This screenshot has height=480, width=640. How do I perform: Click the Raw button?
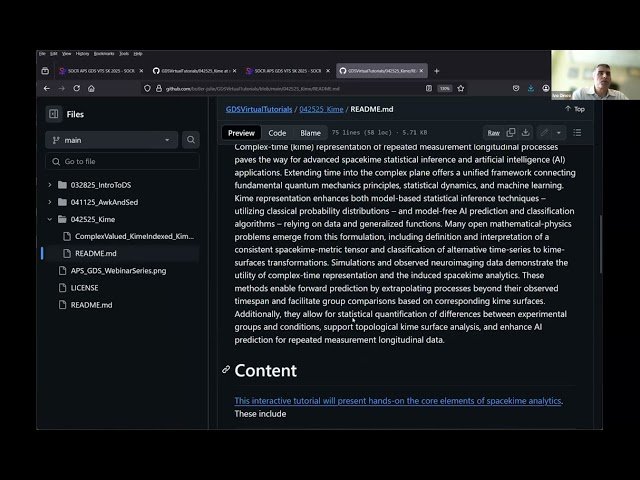coord(493,132)
